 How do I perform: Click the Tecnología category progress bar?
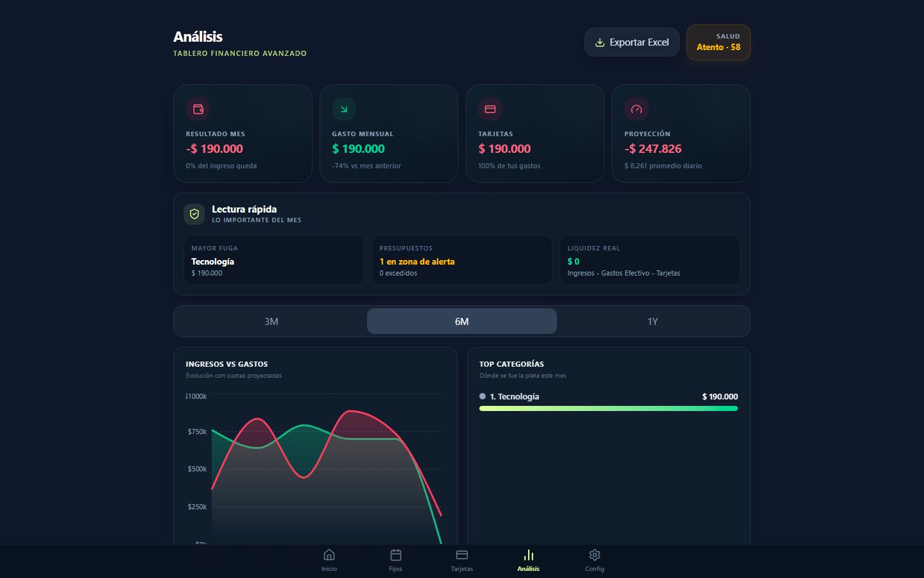[x=608, y=408]
